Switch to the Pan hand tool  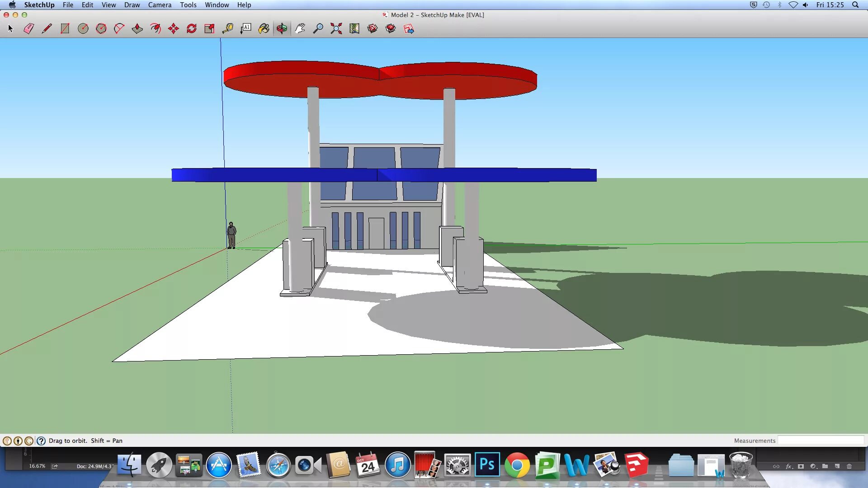pos(300,28)
